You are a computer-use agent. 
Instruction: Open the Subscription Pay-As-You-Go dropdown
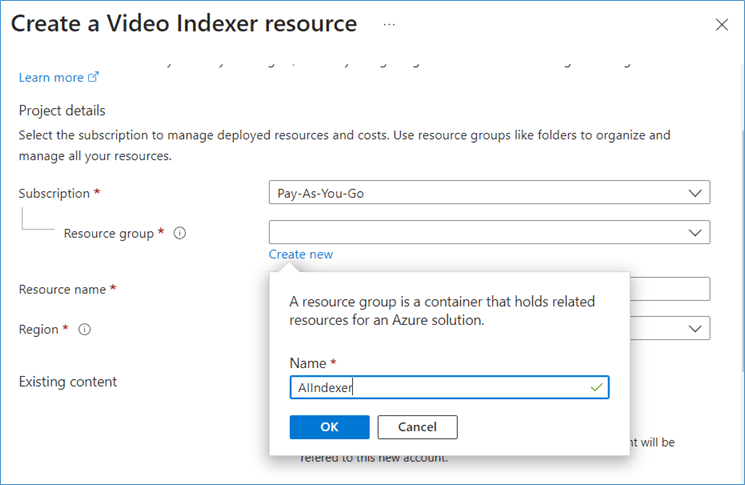click(489, 192)
